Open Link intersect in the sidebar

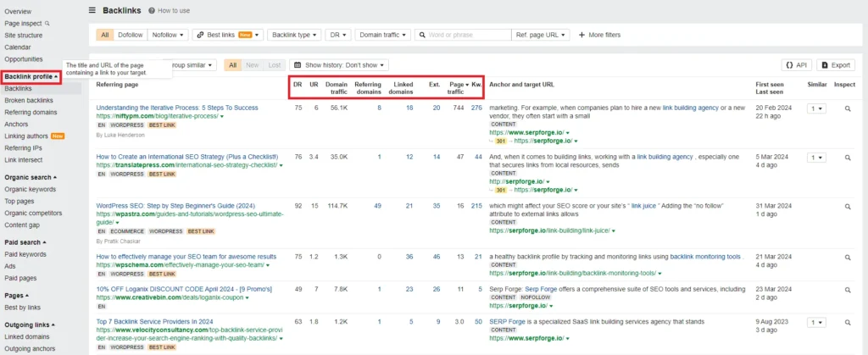click(23, 160)
